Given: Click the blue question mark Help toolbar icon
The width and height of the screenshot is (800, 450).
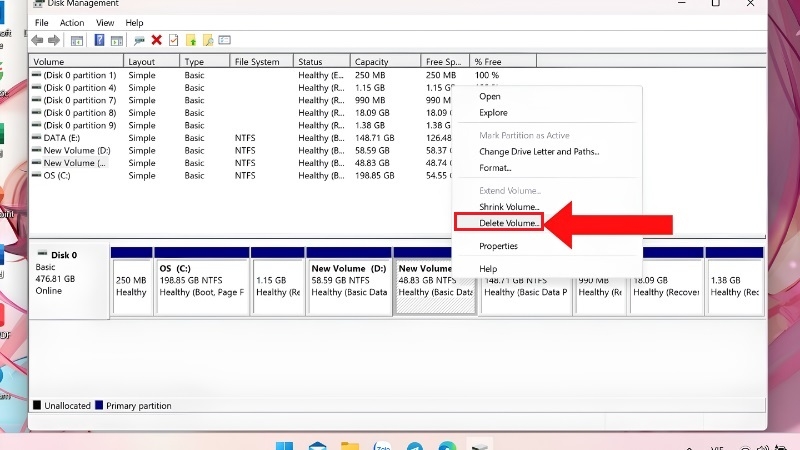Looking at the screenshot, I should [99, 40].
